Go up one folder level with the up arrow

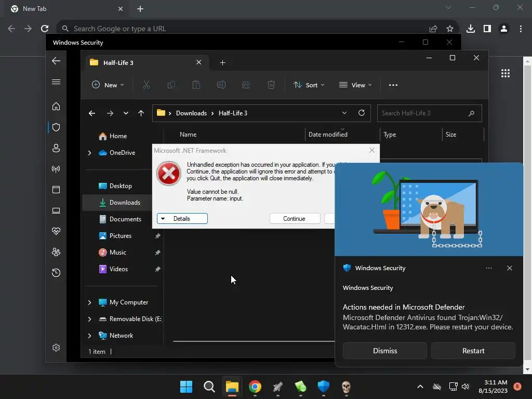[141, 113]
